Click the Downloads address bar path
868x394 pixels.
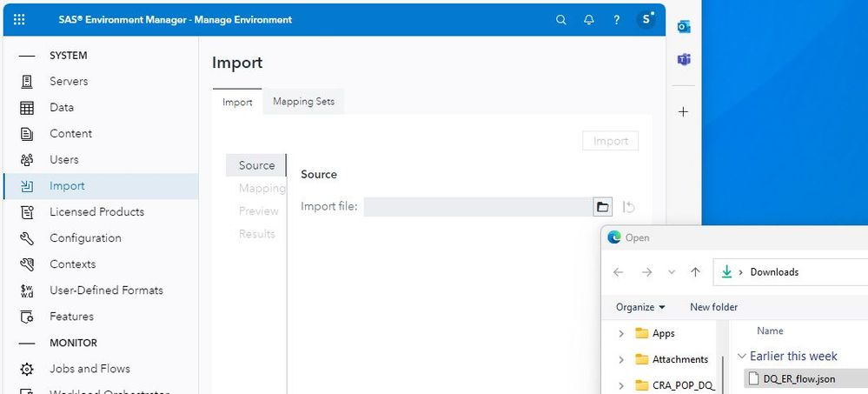click(774, 272)
